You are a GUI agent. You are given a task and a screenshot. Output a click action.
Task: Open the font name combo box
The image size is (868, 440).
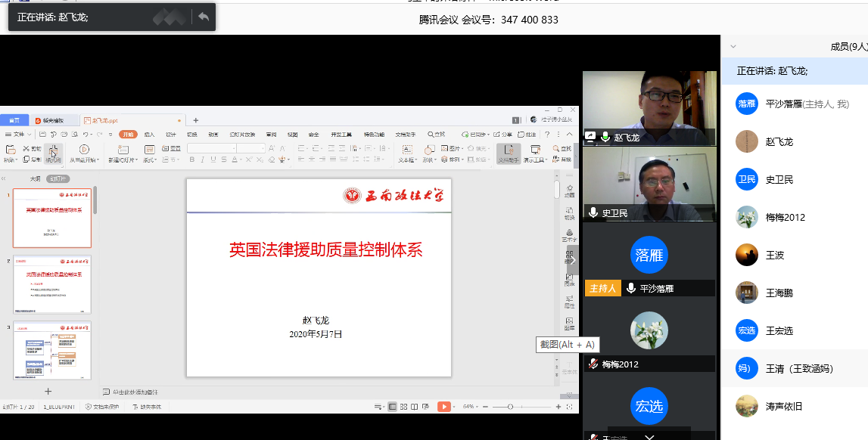coord(212,148)
